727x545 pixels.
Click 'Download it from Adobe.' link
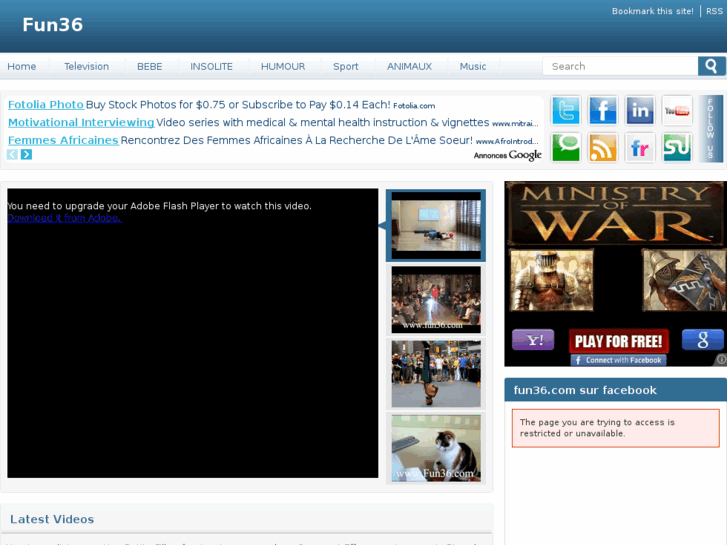coord(64,218)
